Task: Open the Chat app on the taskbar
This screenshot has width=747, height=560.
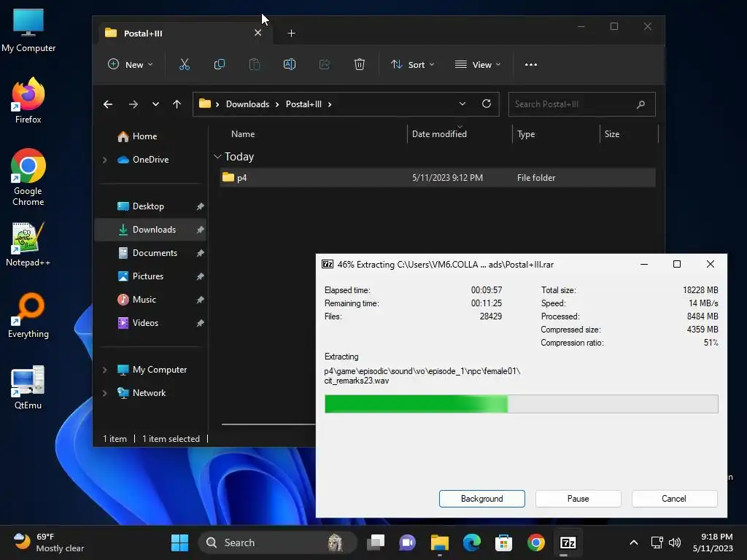Action: point(407,542)
